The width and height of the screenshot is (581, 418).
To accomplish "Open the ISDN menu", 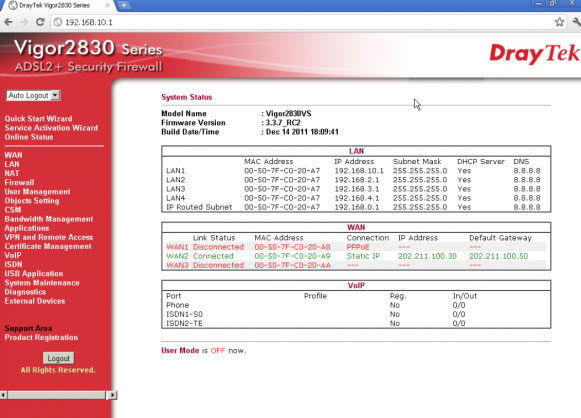I will [x=13, y=265].
